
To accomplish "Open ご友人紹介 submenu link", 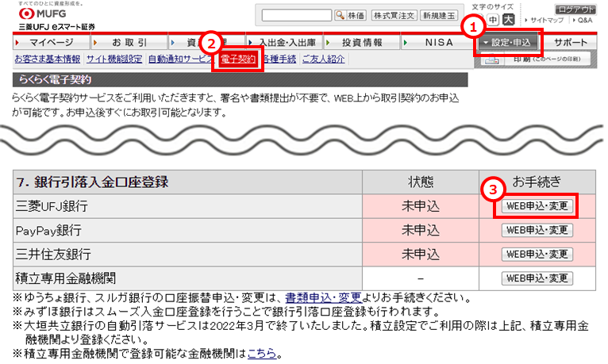I will [323, 59].
